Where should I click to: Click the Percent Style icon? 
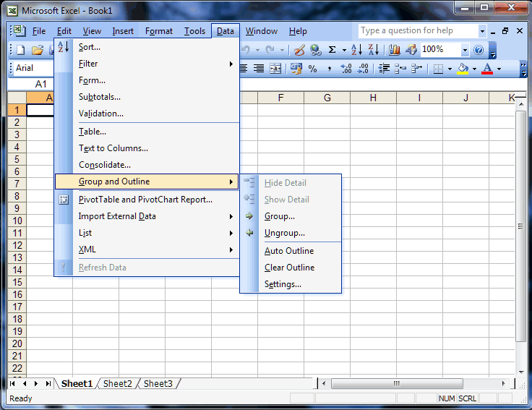tap(312, 69)
